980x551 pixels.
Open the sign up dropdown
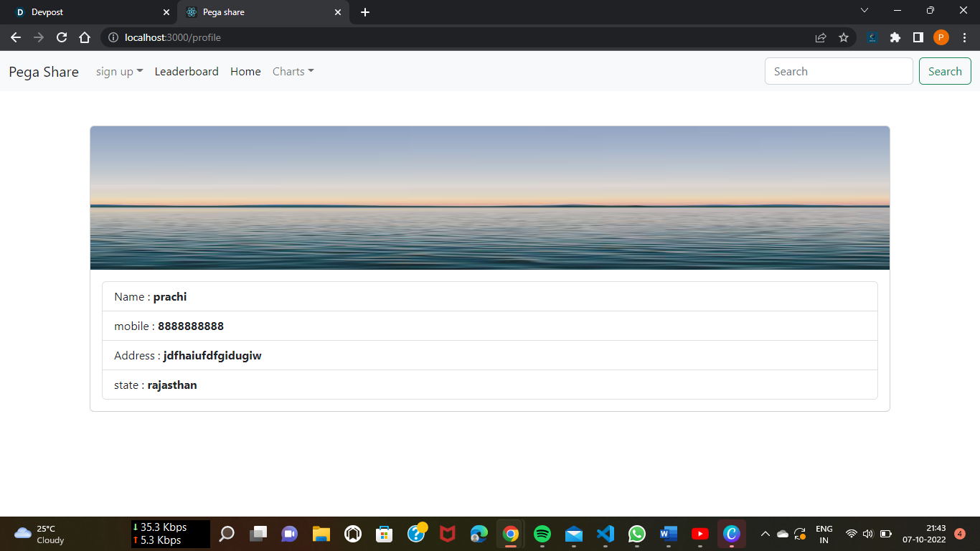pyautogui.click(x=119, y=71)
